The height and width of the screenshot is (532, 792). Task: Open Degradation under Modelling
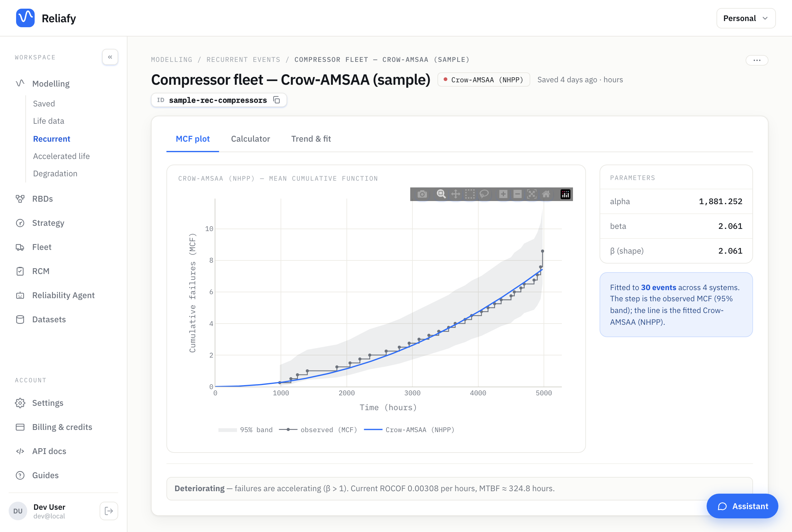tap(55, 174)
